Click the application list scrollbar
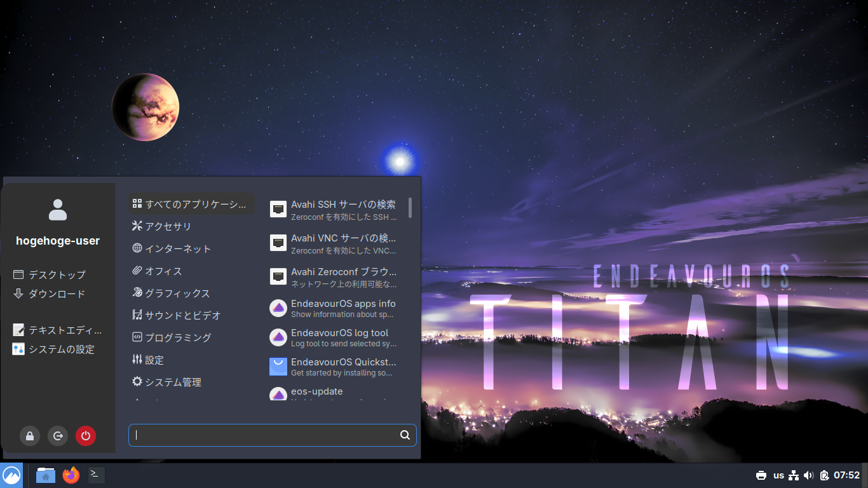 tap(410, 208)
